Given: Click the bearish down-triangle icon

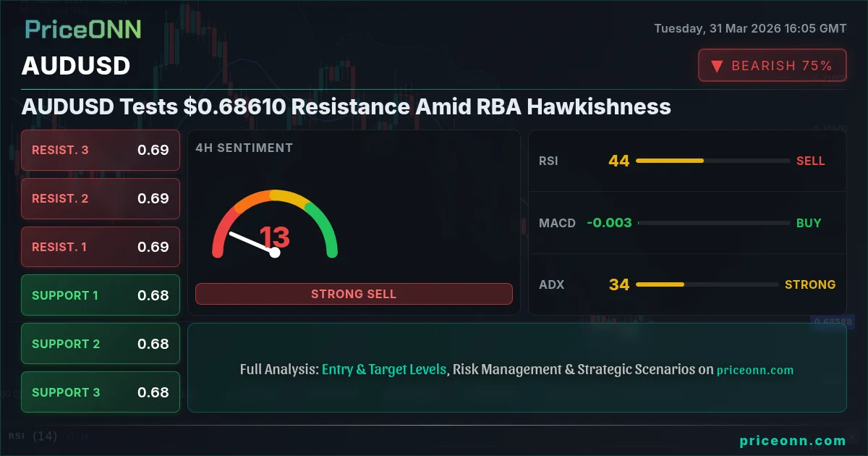Looking at the screenshot, I should click(x=717, y=66).
